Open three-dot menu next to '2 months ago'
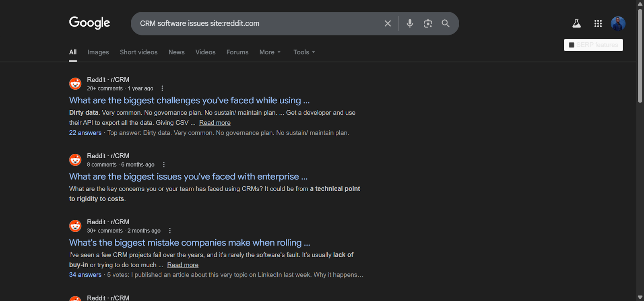Viewport: 644px width, 301px height. [x=169, y=231]
